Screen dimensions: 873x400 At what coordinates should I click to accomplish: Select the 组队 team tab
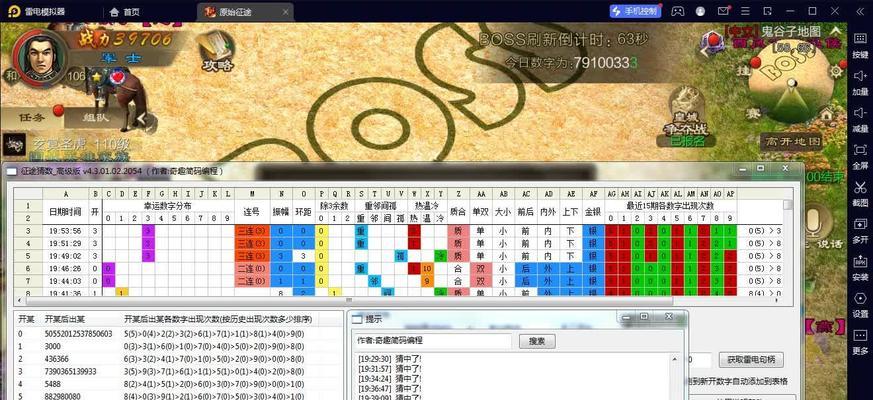[97, 117]
